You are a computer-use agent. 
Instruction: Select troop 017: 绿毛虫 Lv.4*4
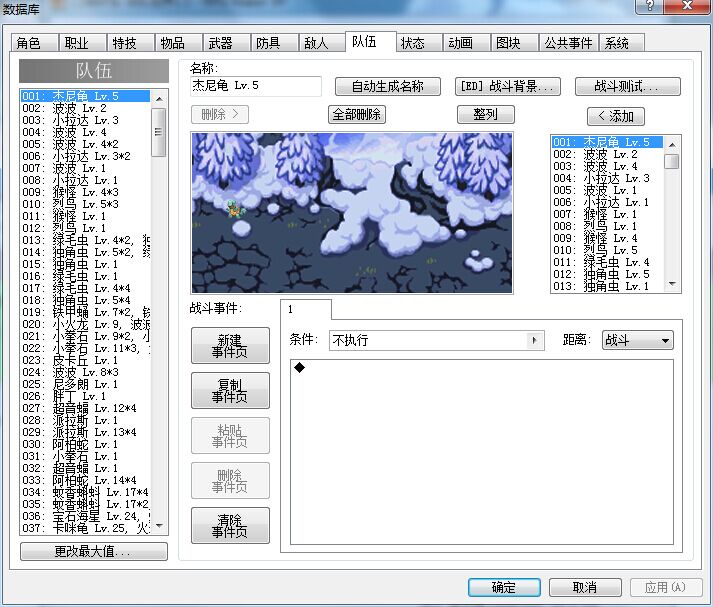click(85, 288)
